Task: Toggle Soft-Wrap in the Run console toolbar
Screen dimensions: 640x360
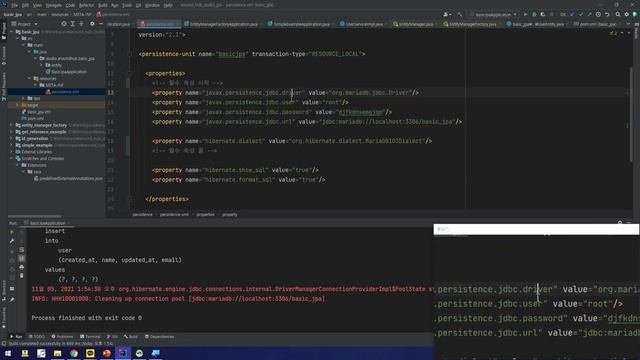Action: pyautogui.click(x=22, y=249)
